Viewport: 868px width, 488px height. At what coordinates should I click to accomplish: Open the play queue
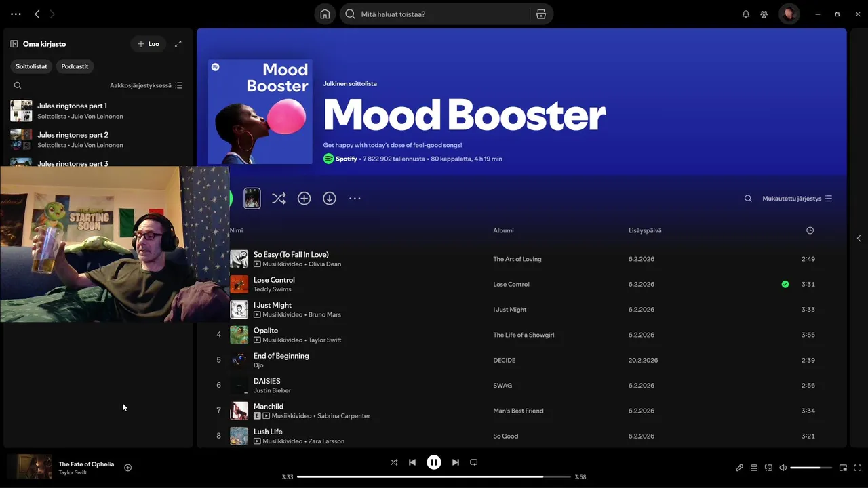754,468
